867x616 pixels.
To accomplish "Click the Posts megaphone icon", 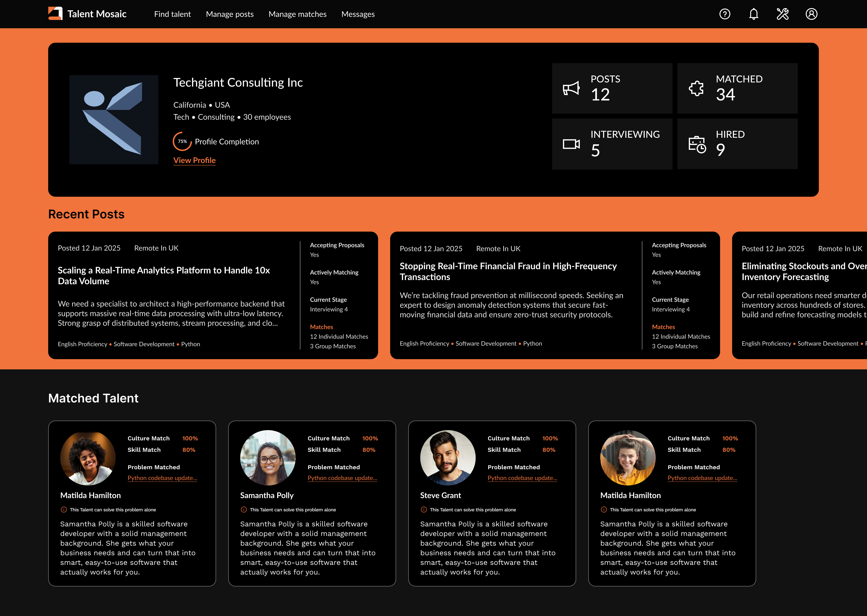I will [571, 88].
